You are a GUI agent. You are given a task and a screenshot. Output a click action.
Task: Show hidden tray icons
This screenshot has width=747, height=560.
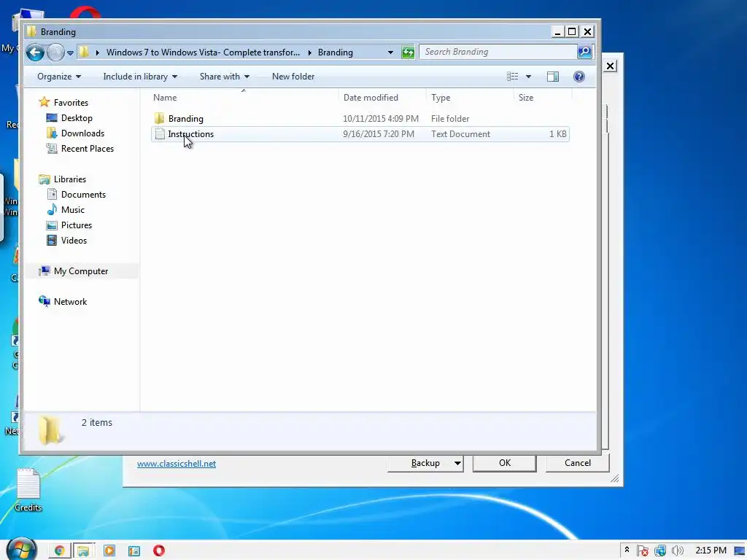627,550
